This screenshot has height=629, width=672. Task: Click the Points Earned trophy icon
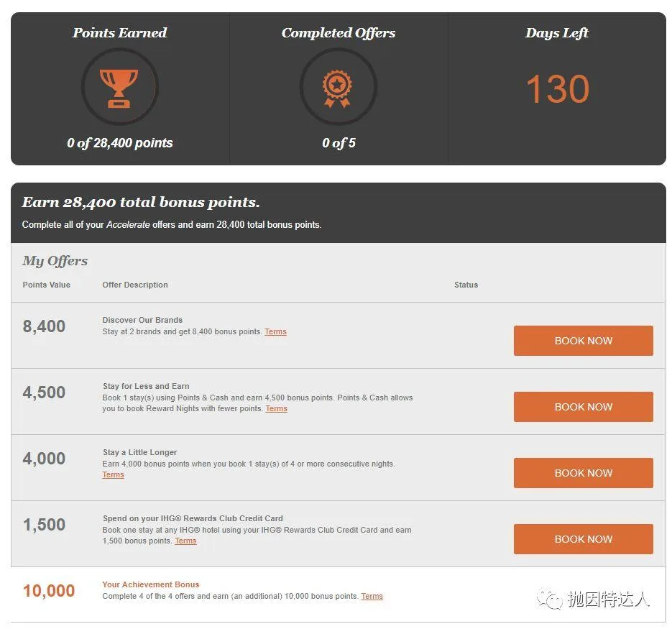pyautogui.click(x=119, y=87)
